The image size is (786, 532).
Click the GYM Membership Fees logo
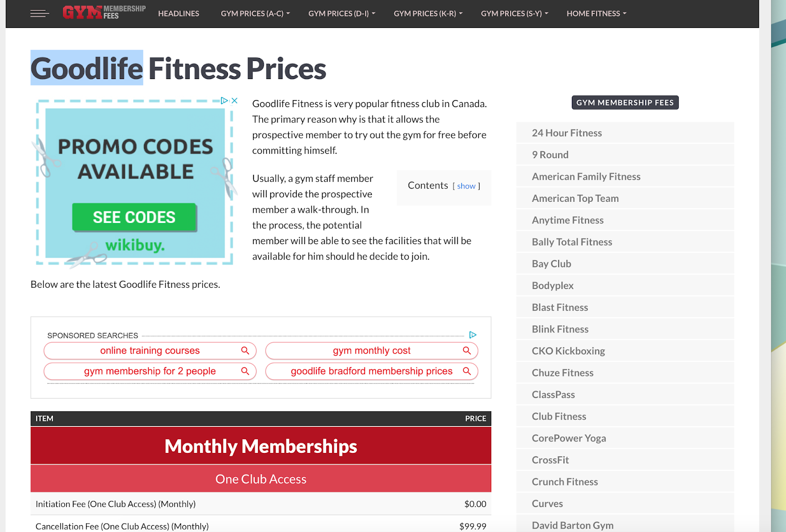click(x=104, y=12)
